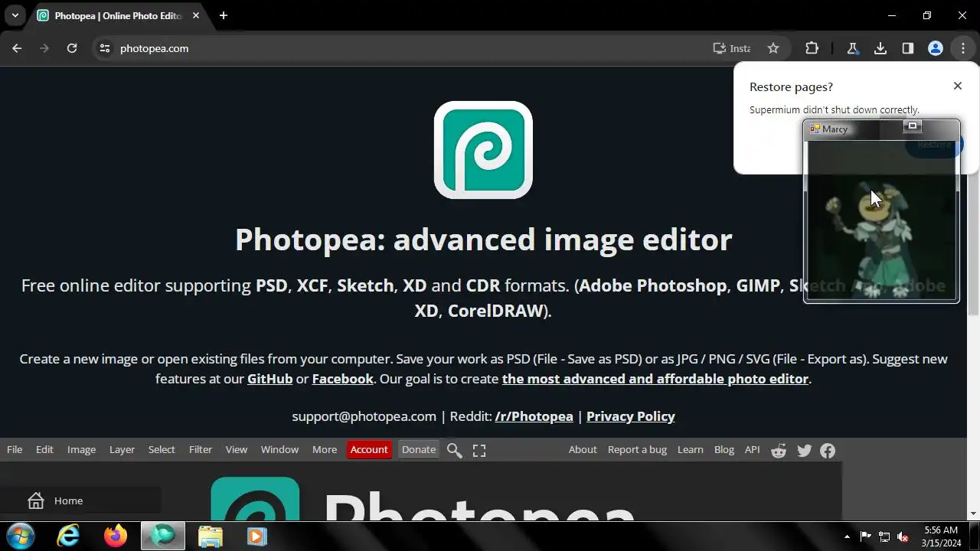This screenshot has width=980, height=551.
Task: Open the View menu
Action: [237, 450]
